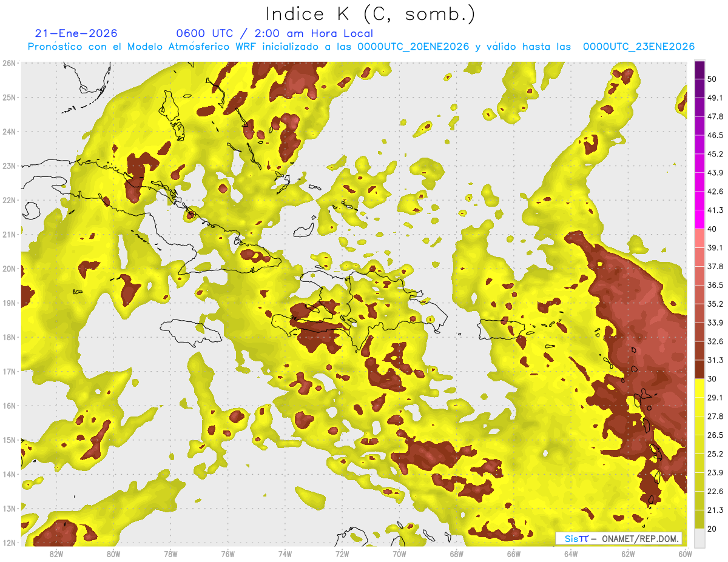This screenshot has height=562, width=728.
Task: Click the color bar value "42.6"
Action: 715,192
